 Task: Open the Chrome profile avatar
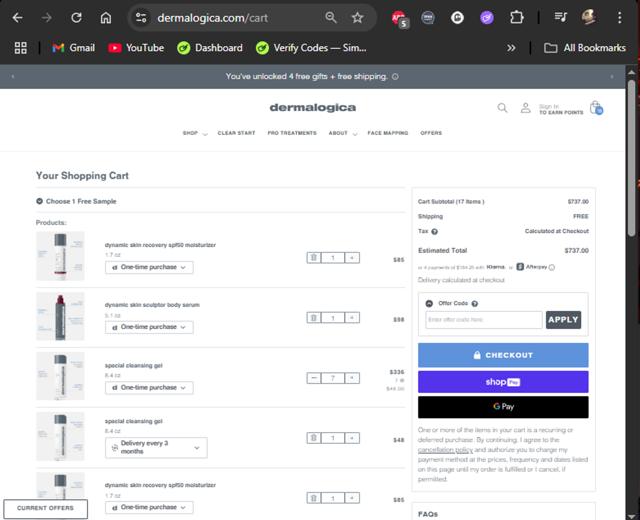588,17
